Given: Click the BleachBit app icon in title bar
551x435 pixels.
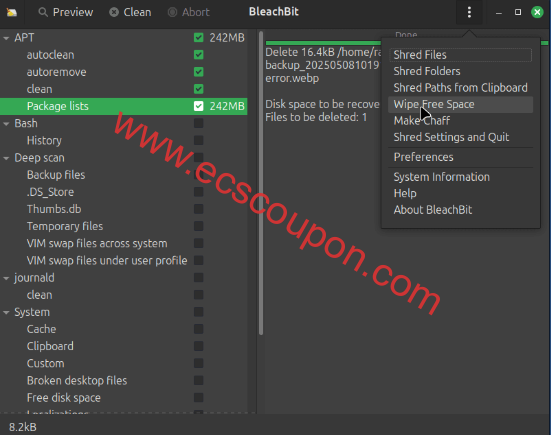Looking at the screenshot, I should (12, 12).
